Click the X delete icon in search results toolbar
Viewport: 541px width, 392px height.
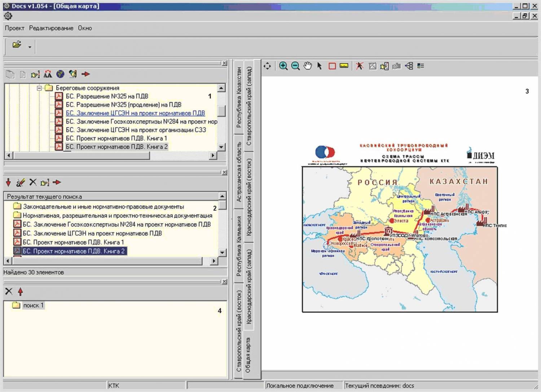(33, 182)
